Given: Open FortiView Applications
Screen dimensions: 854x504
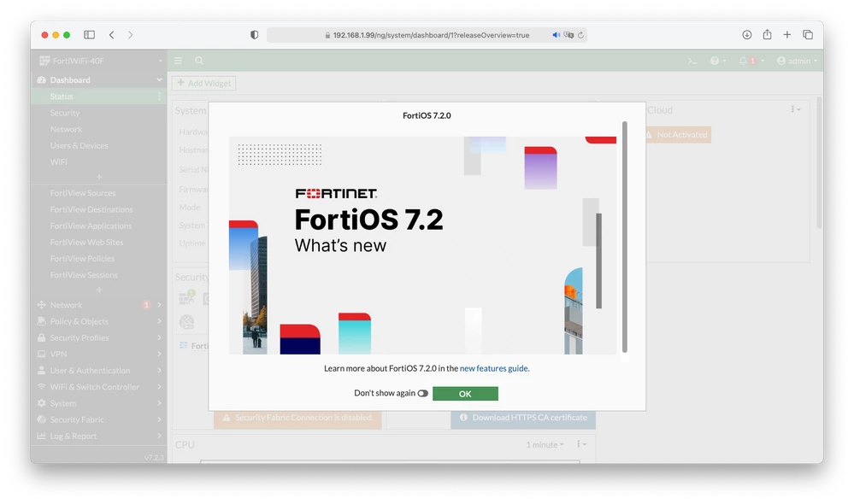Looking at the screenshot, I should coord(91,226).
